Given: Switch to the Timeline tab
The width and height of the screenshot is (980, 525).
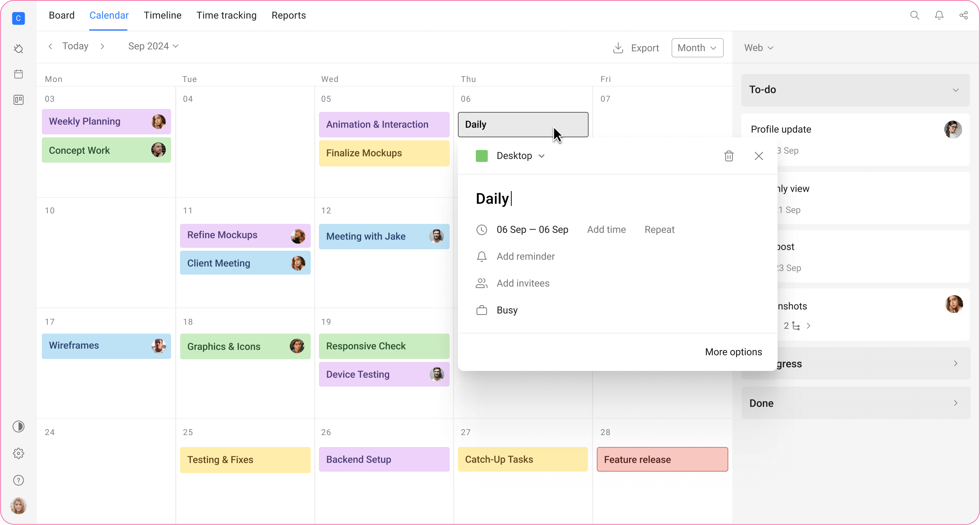Looking at the screenshot, I should (162, 15).
